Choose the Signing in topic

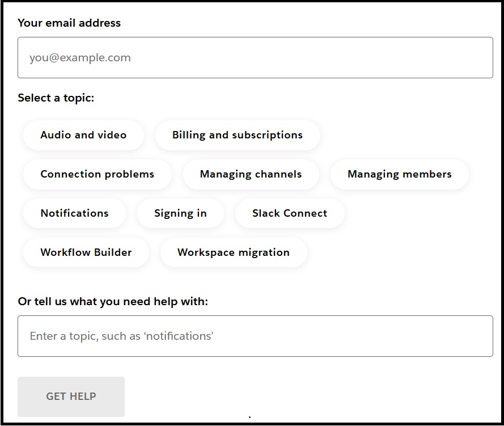pos(180,213)
